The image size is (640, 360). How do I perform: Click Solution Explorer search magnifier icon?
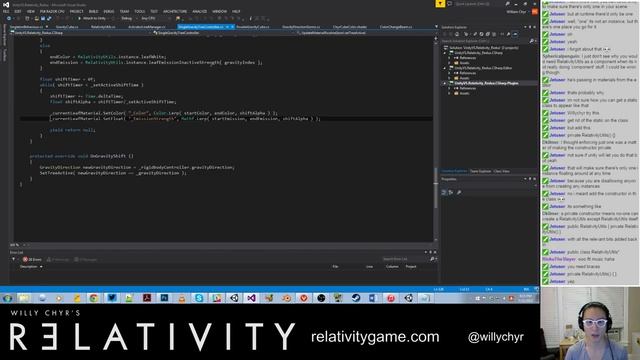(531, 41)
